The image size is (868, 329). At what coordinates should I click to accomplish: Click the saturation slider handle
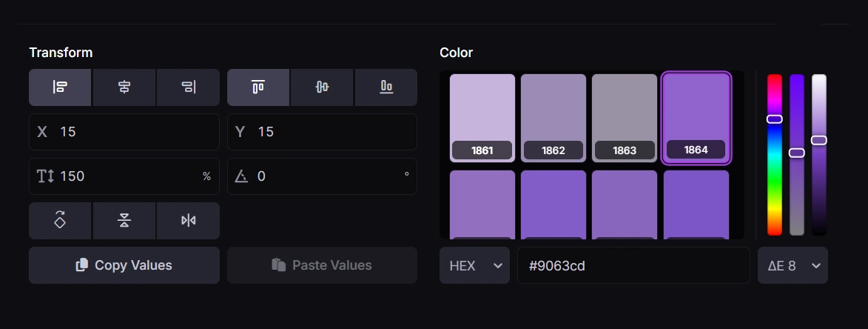point(796,153)
